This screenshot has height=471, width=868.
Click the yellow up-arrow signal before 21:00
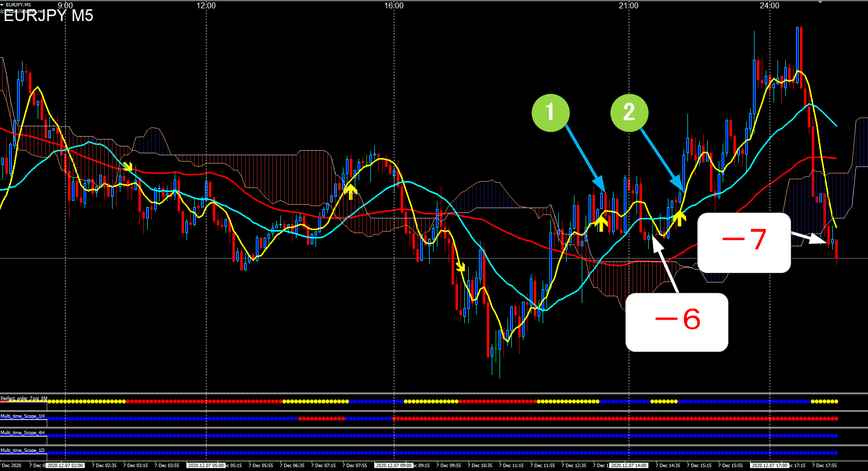(x=601, y=223)
